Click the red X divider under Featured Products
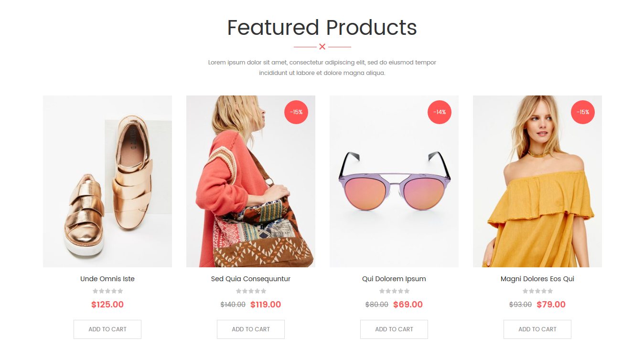 coord(322,47)
